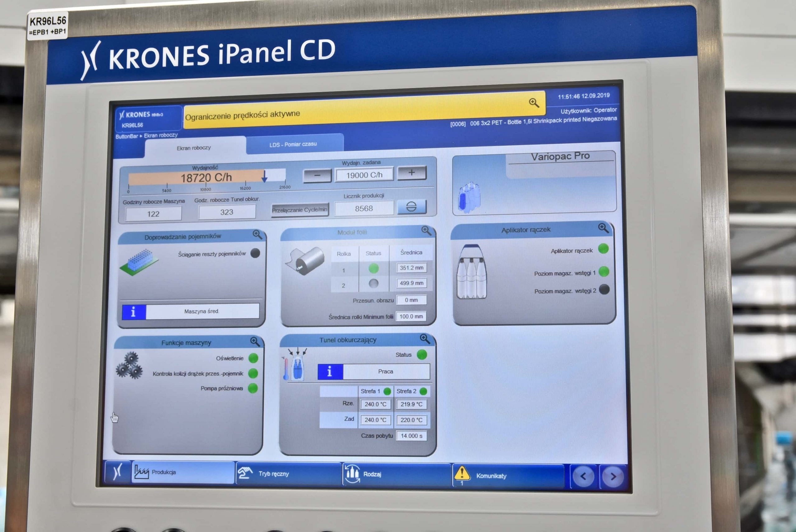The width and height of the screenshot is (796, 532).
Task: Open the magnifier in yellow message bar
Action: coord(534,103)
